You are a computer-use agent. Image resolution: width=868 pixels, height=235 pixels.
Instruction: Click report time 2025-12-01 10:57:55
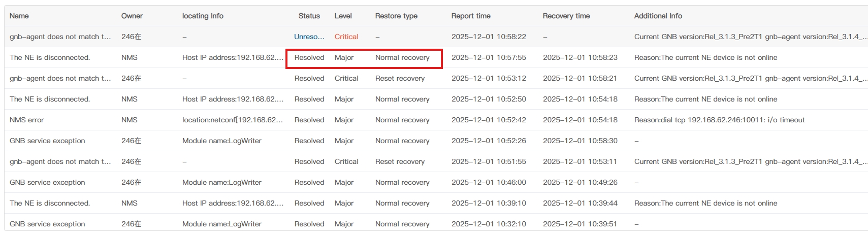489,57
